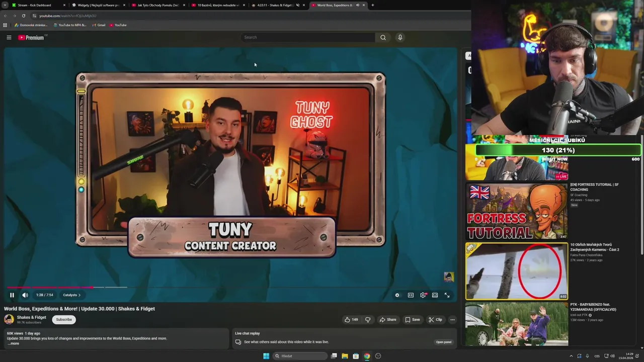The width and height of the screenshot is (644, 362).
Task: Click the Hledat taskbar search box
Action: pos(300,356)
